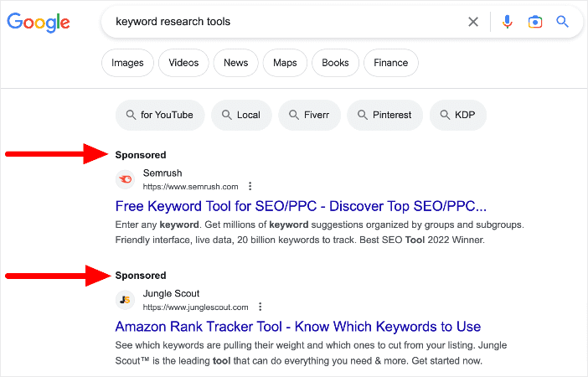Image resolution: width=588 pixels, height=377 pixels.
Task: Click into the search query field
Action: click(285, 22)
